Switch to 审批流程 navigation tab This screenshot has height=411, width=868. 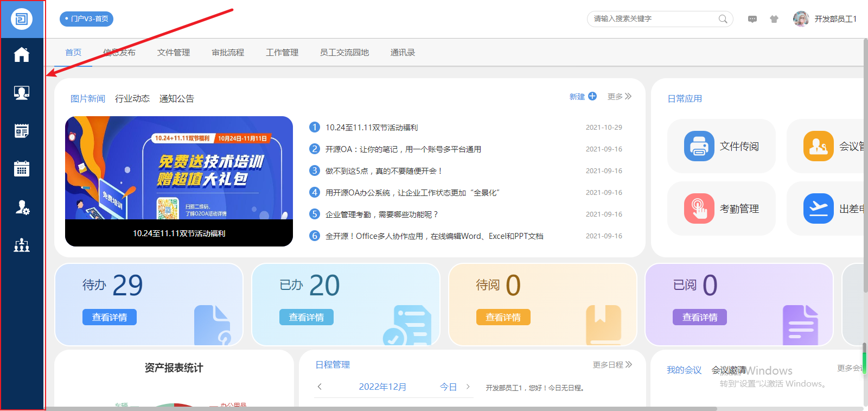click(x=228, y=53)
